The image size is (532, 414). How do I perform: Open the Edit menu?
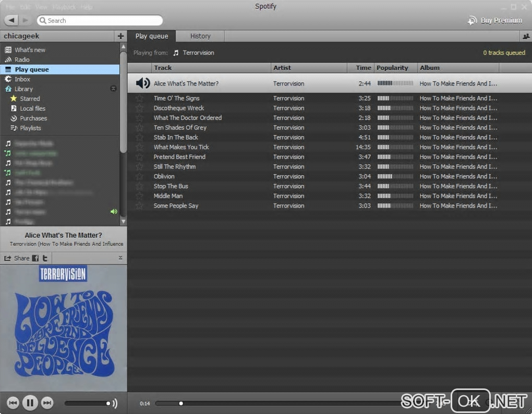pos(25,7)
